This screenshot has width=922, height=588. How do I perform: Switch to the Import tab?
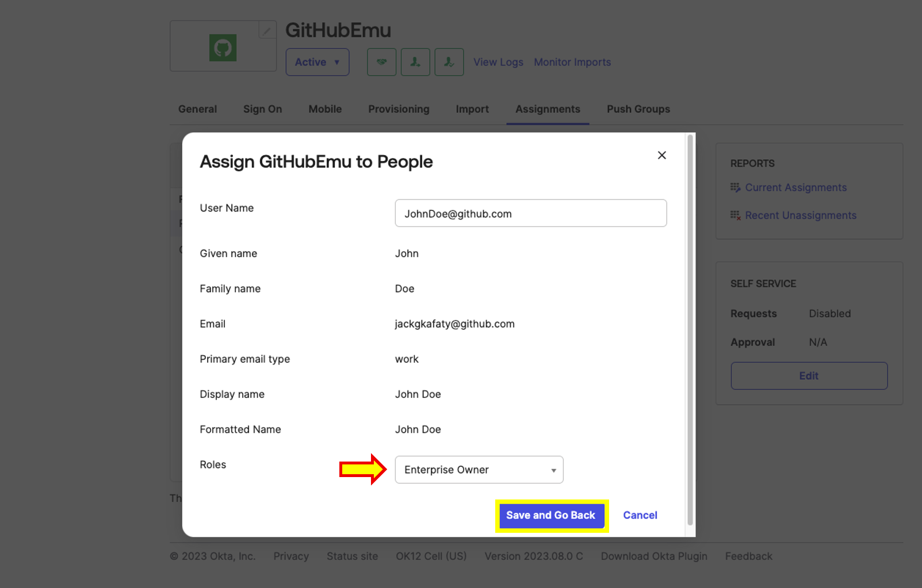pos(472,109)
